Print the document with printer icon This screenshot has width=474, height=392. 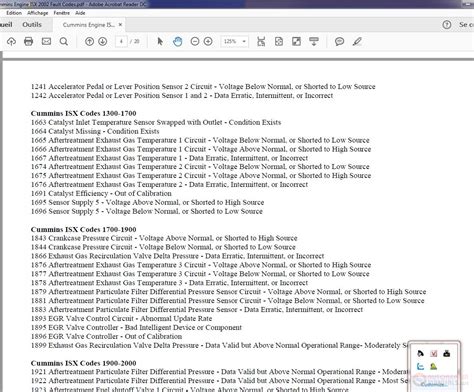coord(29,41)
